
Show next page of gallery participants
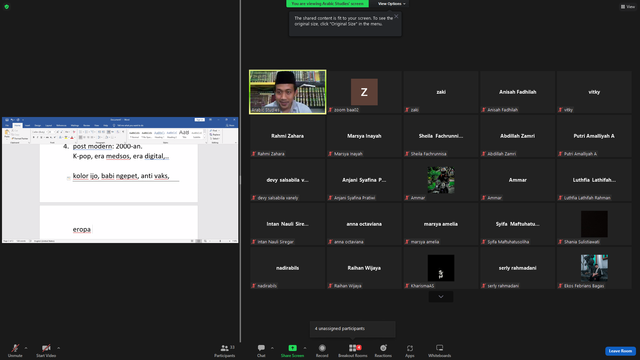441,297
